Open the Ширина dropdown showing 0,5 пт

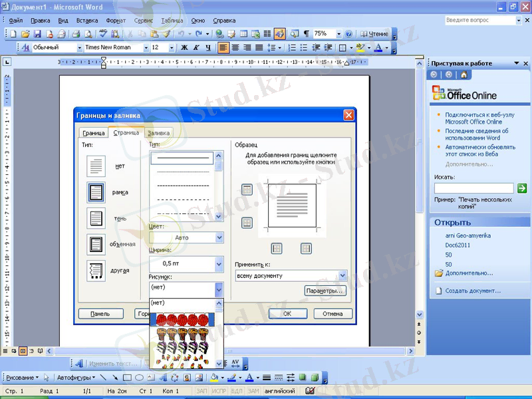(x=218, y=264)
